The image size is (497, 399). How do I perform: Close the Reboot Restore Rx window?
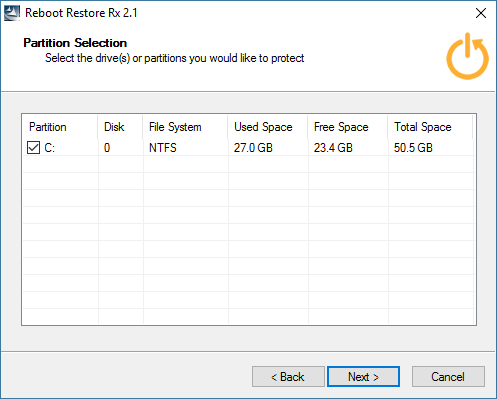481,13
